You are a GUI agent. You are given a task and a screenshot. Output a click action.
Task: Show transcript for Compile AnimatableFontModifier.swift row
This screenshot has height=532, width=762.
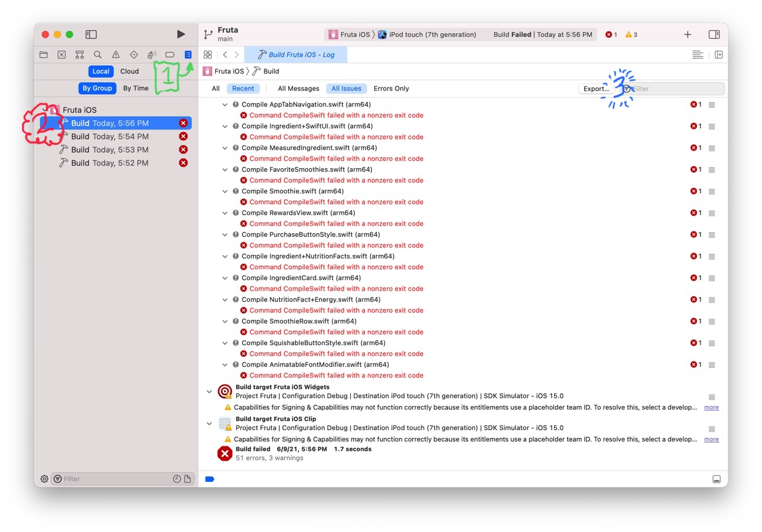(x=712, y=365)
